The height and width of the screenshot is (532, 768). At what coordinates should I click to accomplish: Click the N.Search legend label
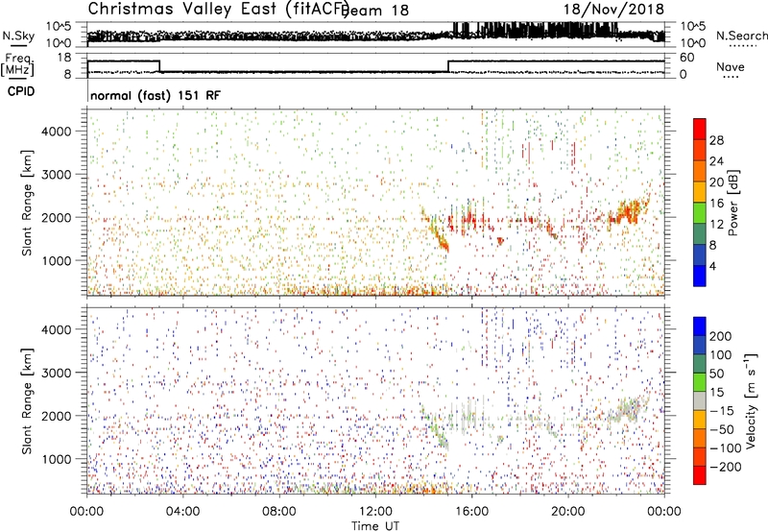point(742,36)
